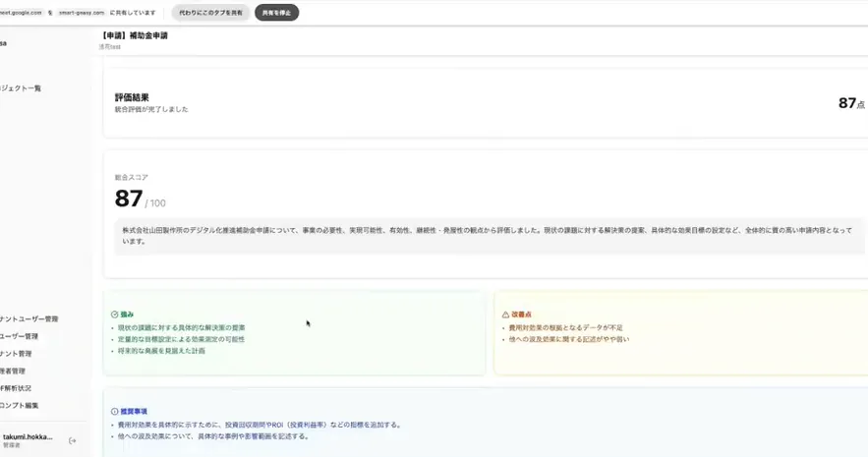This screenshot has width=868, height=457.
Task: Select the 者管理 sidebar item above 解析状況
Action: click(x=12, y=371)
